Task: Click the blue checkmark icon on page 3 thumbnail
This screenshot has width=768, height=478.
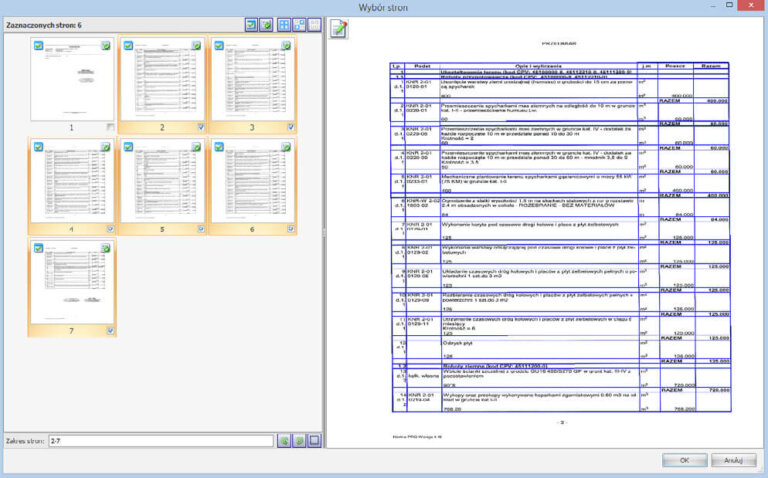Action: [219, 46]
